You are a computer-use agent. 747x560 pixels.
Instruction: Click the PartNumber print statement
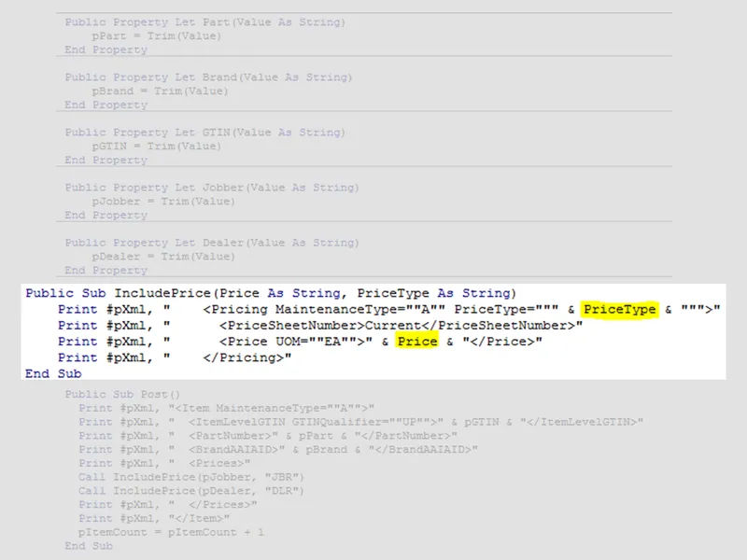(268, 436)
